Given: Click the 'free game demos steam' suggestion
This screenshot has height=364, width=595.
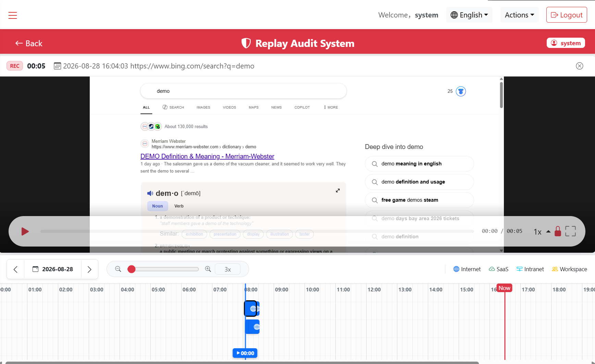Looking at the screenshot, I should (419, 200).
